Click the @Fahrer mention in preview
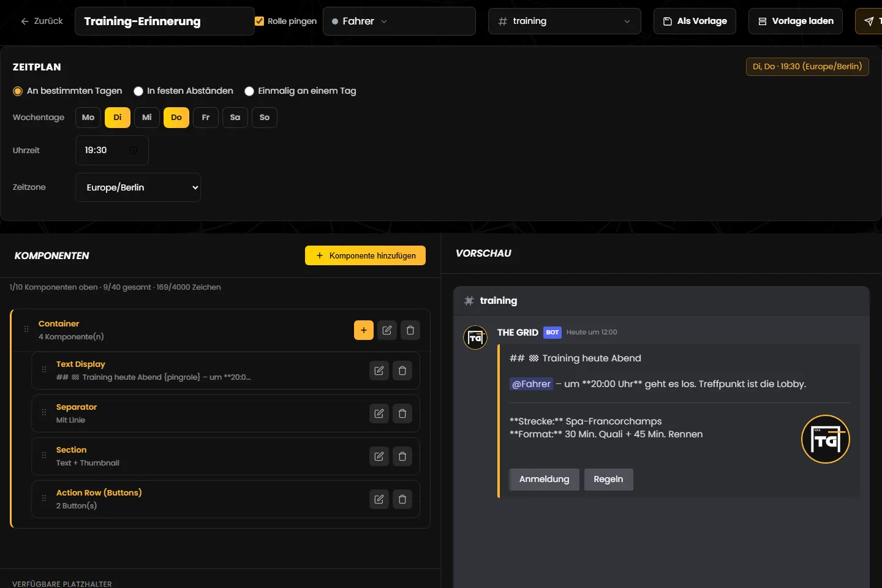 click(531, 384)
